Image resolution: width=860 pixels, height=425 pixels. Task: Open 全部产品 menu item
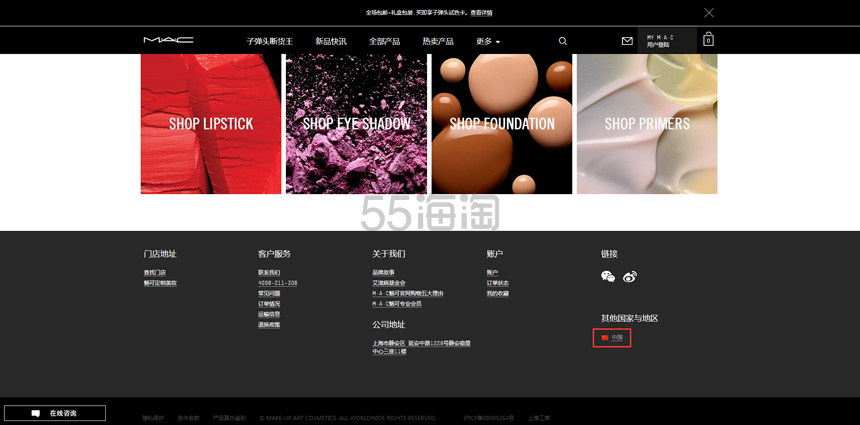point(384,41)
